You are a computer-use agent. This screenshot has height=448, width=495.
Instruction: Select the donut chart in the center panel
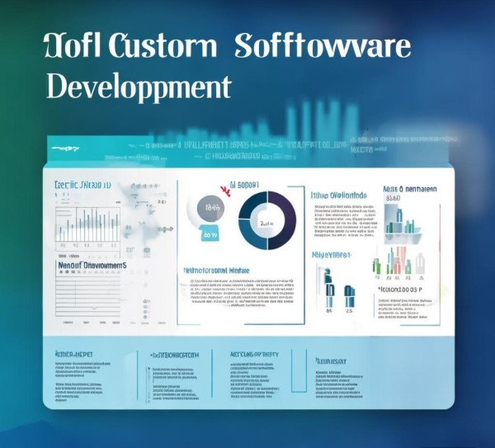coord(267,220)
